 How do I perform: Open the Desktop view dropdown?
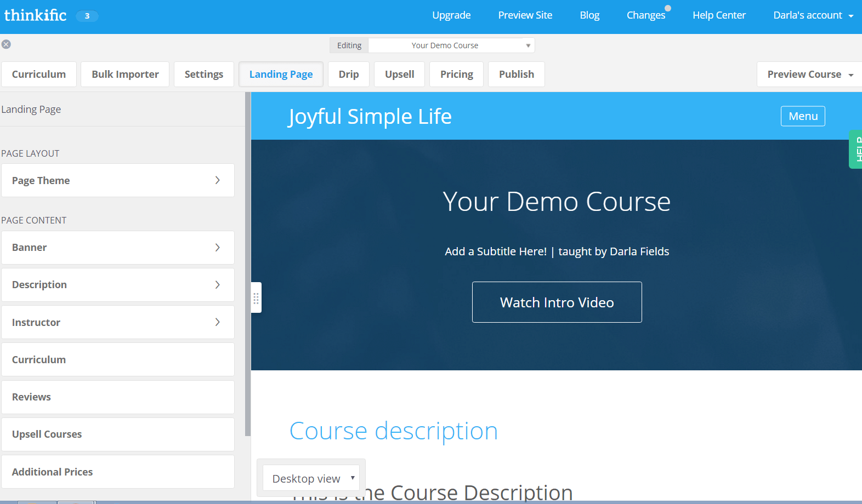[311, 478]
